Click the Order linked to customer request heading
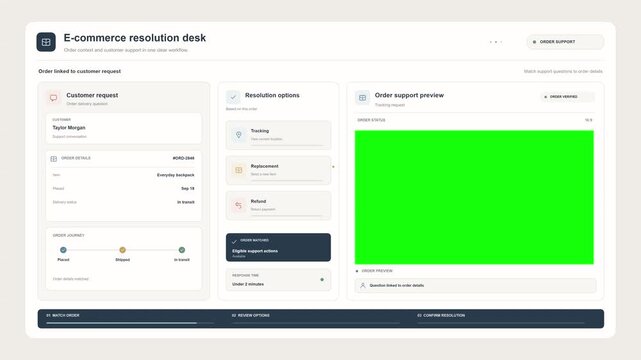This screenshot has width=641, height=360. [80, 71]
